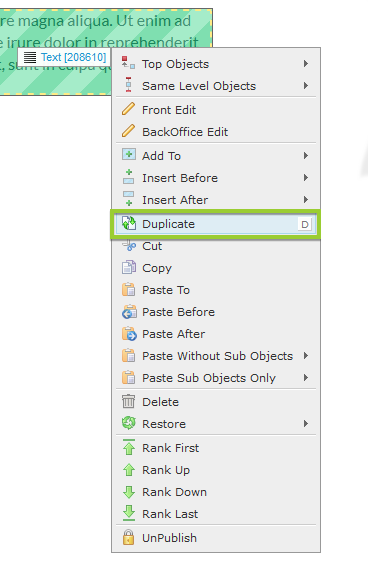Open the Add To submenu arrow
The height and width of the screenshot is (581, 368).
pyautogui.click(x=306, y=156)
